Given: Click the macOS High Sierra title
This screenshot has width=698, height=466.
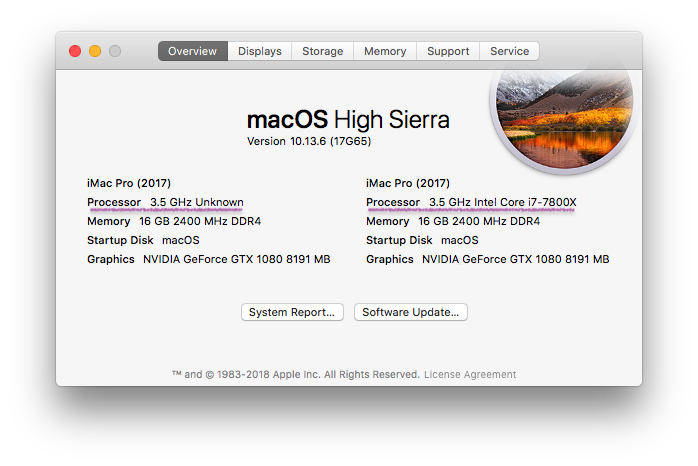Looking at the screenshot, I should click(x=348, y=119).
